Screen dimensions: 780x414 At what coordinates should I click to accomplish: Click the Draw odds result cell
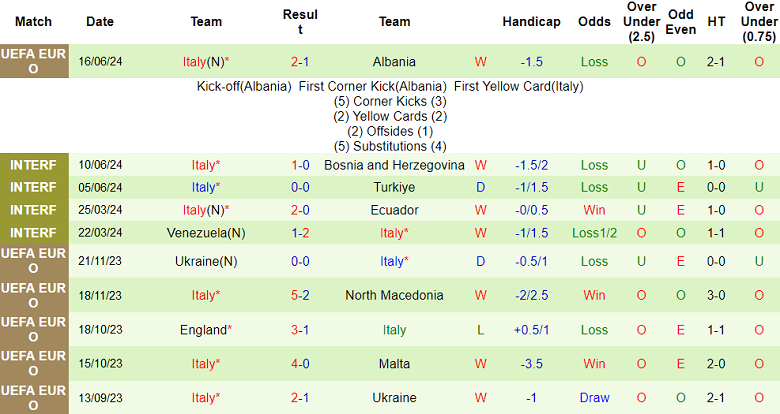coord(594,398)
